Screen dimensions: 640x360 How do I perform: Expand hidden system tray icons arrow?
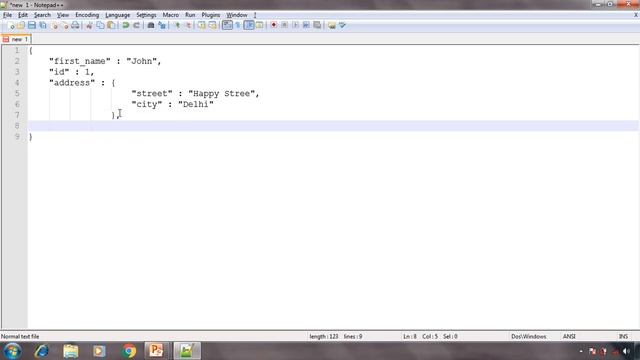581,351
